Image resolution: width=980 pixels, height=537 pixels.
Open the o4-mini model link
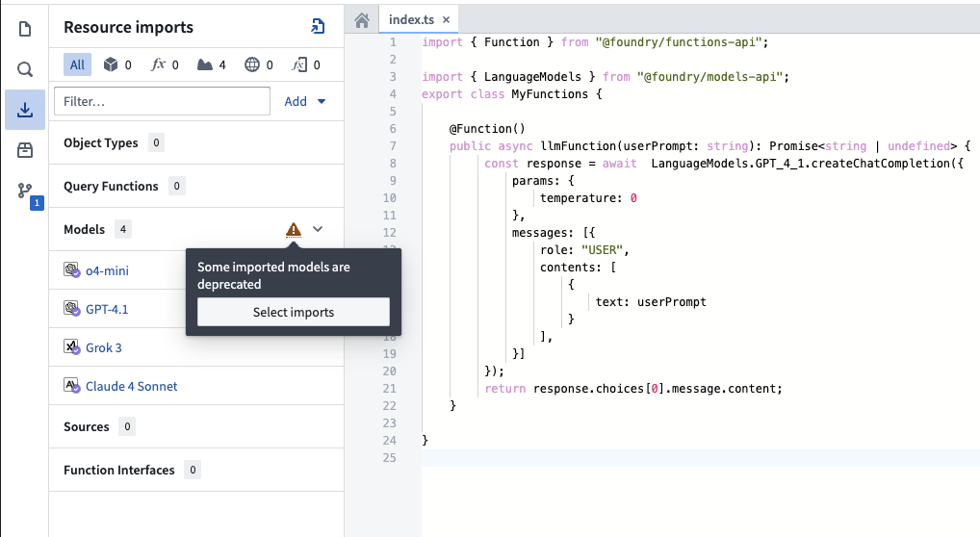coord(107,270)
